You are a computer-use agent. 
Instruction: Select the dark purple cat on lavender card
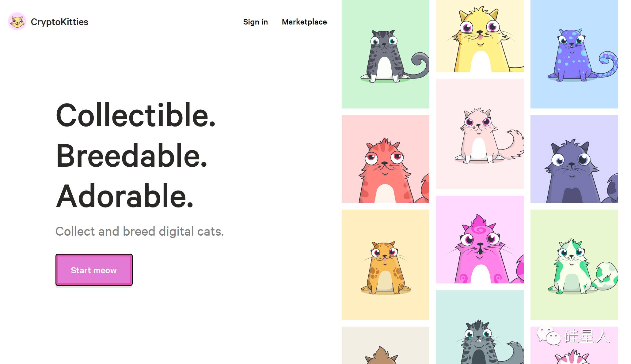tap(574, 159)
